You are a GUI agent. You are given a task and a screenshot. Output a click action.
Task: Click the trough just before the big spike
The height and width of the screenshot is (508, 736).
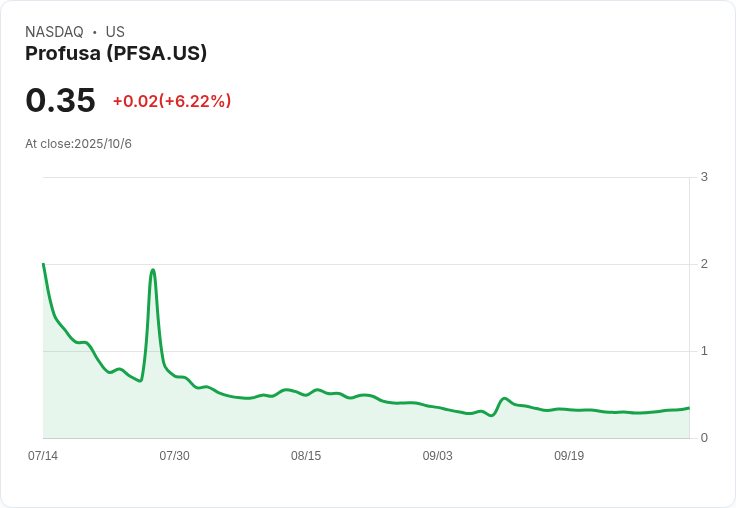click(x=140, y=381)
